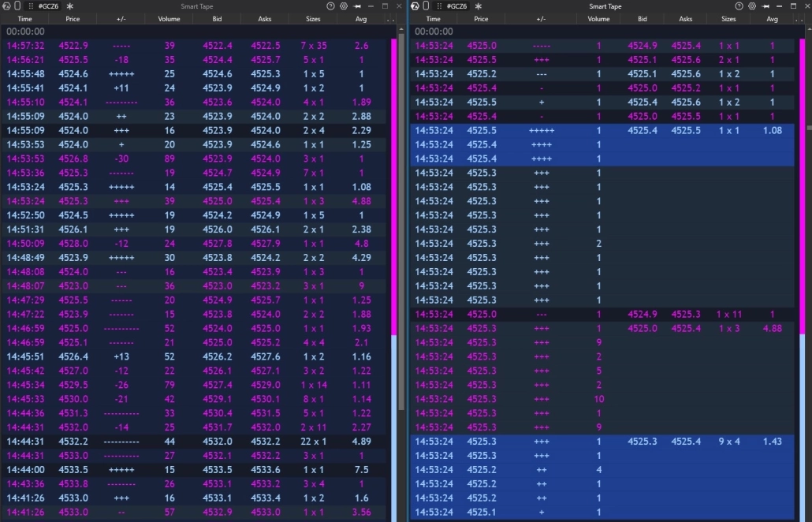Click the asterisk snowflake icon in right Smart Tape window
812x522 pixels.
click(x=479, y=6)
